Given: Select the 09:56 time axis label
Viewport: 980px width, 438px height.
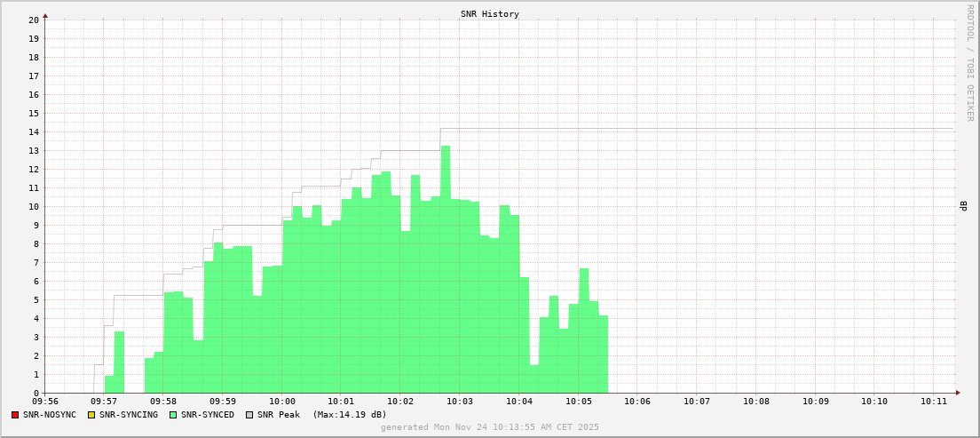Looking at the screenshot, I should tap(44, 402).
